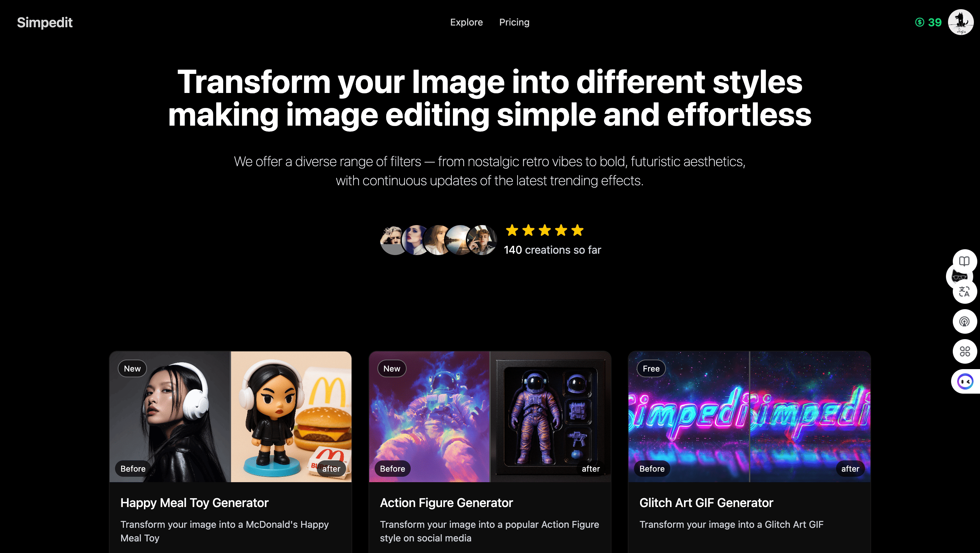Click the podcast broadcast icon

(x=964, y=321)
